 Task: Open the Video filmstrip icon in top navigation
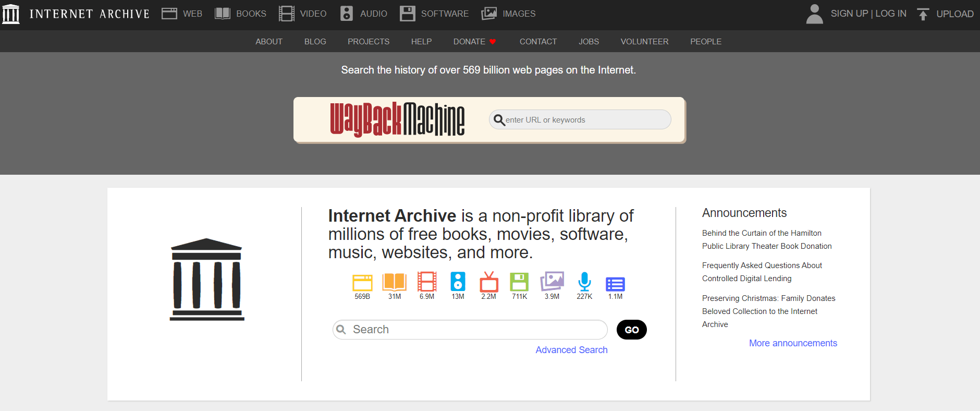[287, 14]
